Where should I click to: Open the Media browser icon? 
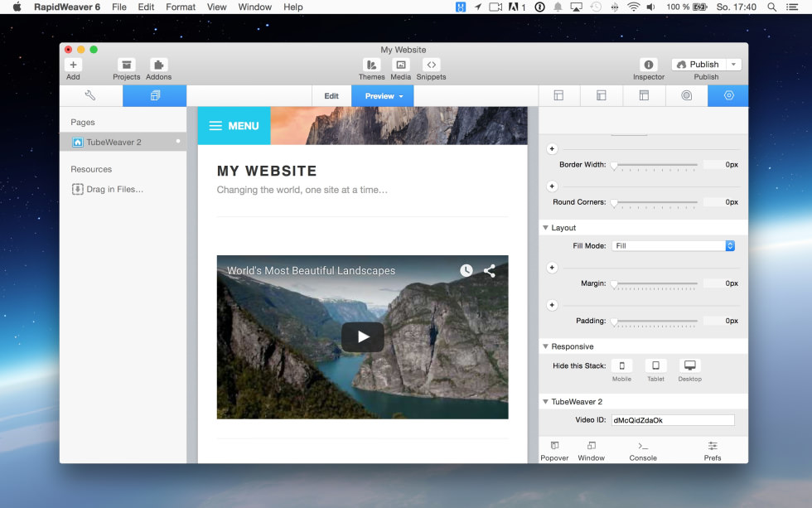tap(400, 65)
